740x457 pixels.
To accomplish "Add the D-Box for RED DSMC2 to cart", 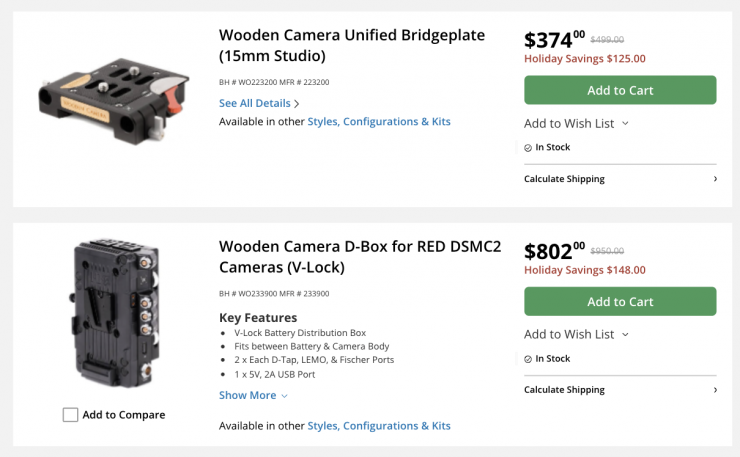I will pyautogui.click(x=620, y=301).
